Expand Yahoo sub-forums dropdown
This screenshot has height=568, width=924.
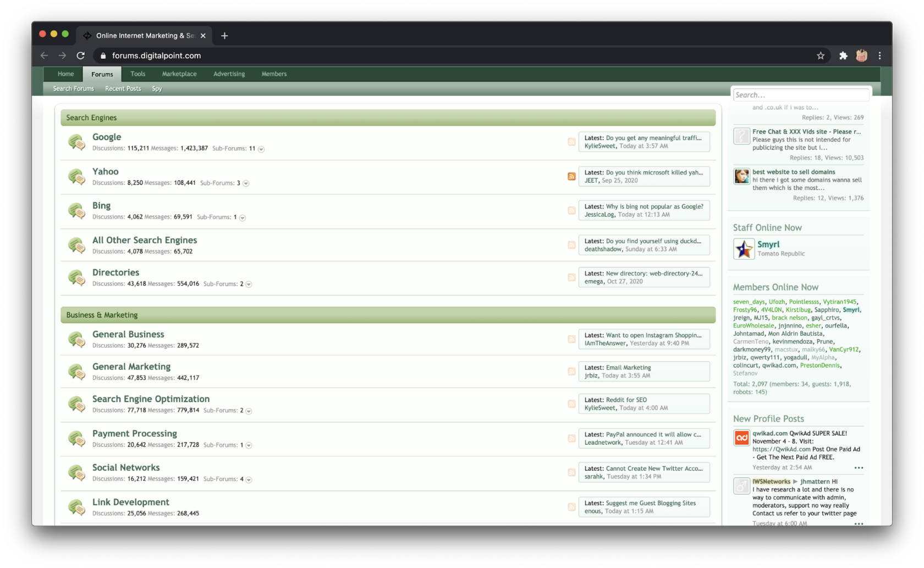[x=246, y=183]
